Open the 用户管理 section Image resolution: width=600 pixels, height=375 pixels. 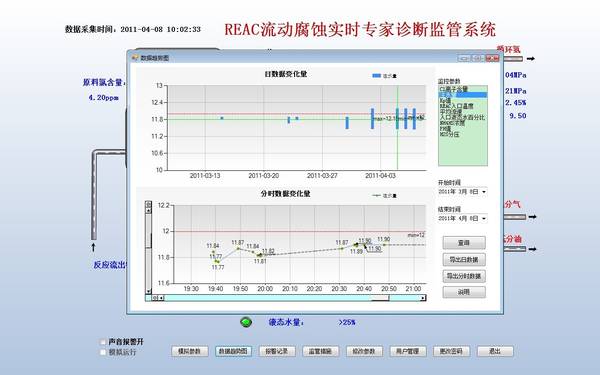(408, 351)
